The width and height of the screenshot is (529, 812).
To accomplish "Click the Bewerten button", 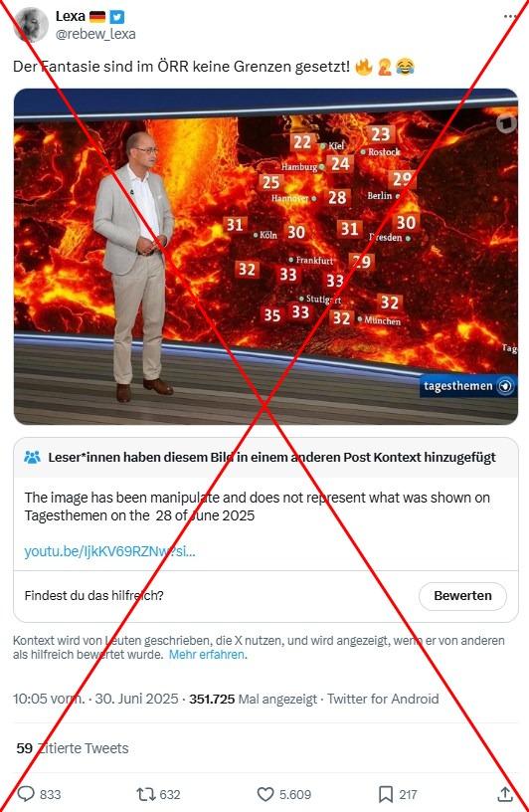I will click(462, 596).
